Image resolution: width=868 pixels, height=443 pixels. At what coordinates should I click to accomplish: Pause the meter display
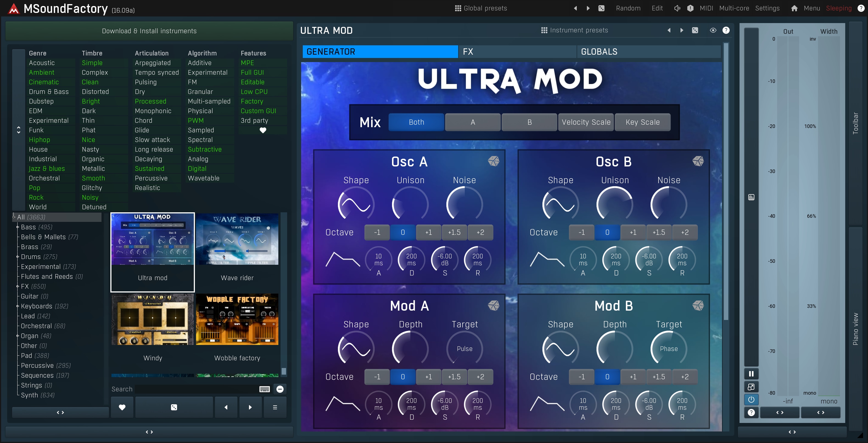coord(751,374)
